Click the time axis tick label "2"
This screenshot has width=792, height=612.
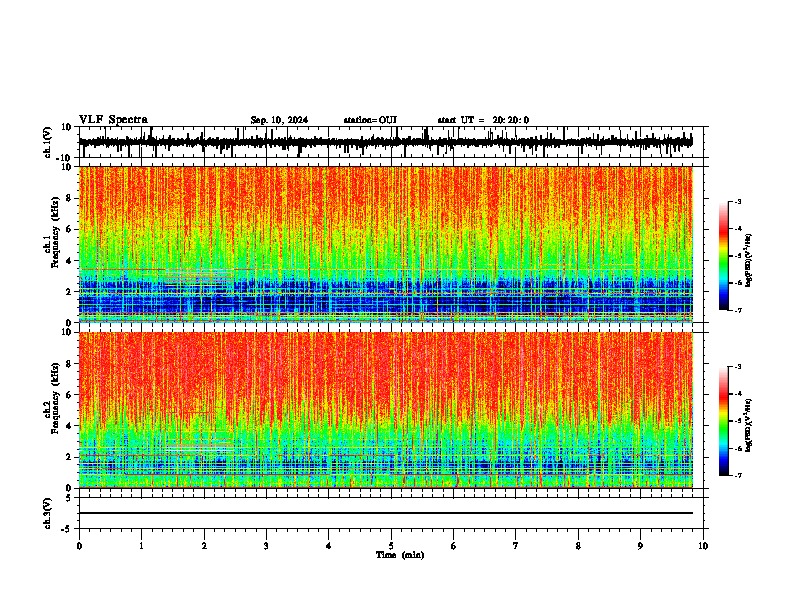(x=204, y=546)
